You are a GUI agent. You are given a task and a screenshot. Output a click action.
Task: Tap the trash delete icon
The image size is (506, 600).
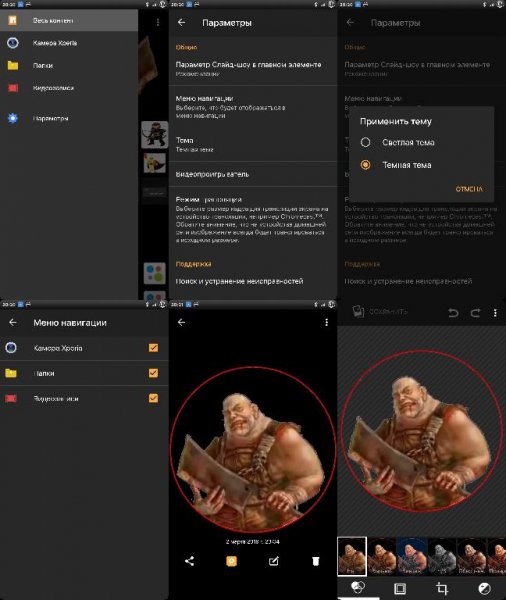pos(315,561)
